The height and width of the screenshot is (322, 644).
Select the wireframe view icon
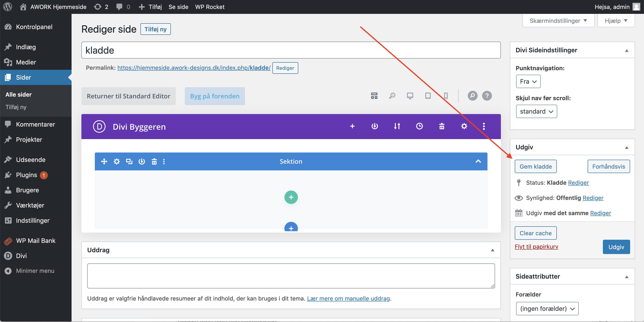(x=374, y=96)
